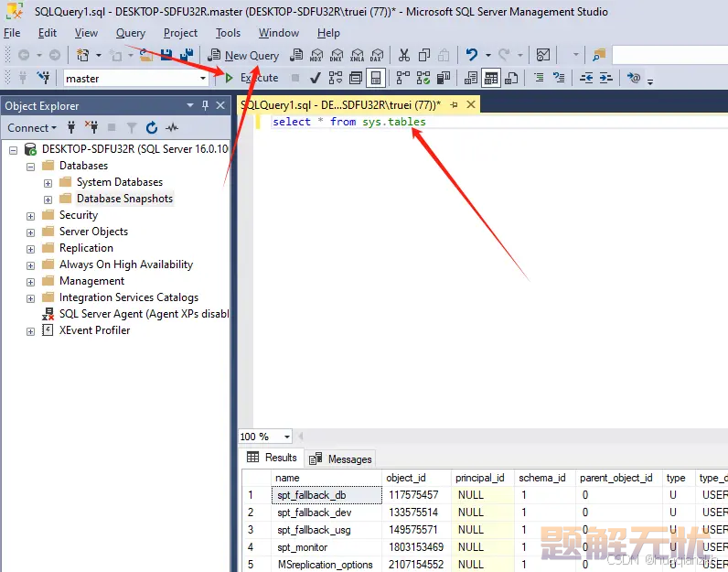Screen dimensions: 728x572
Task: Click the Save All icon
Action: pos(187,55)
